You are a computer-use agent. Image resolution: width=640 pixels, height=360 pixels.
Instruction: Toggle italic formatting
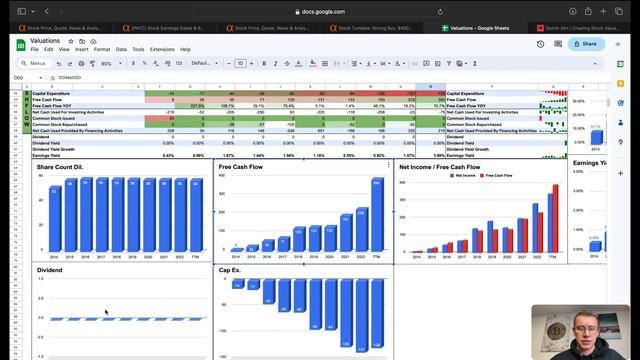(x=276, y=64)
